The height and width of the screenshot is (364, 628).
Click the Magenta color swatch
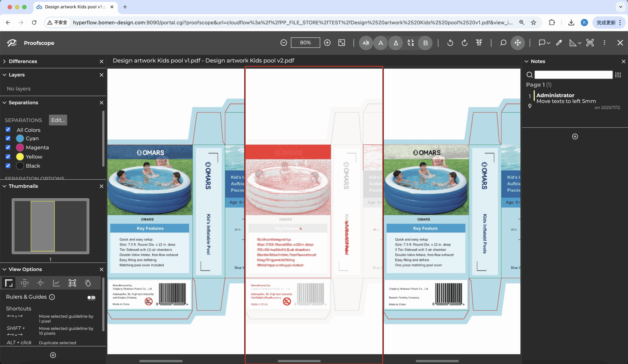point(20,147)
